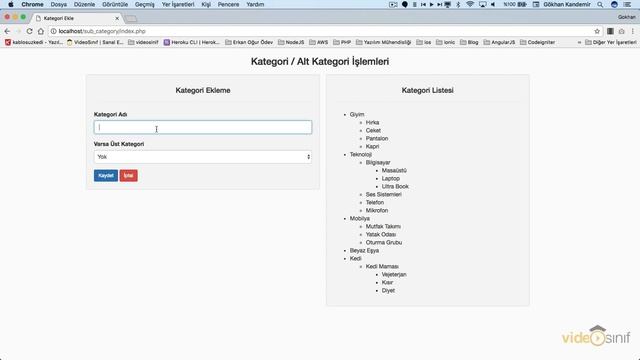This screenshot has width=640, height=360.
Task: Click the Ses Sistemleri list item
Action: (x=383, y=195)
